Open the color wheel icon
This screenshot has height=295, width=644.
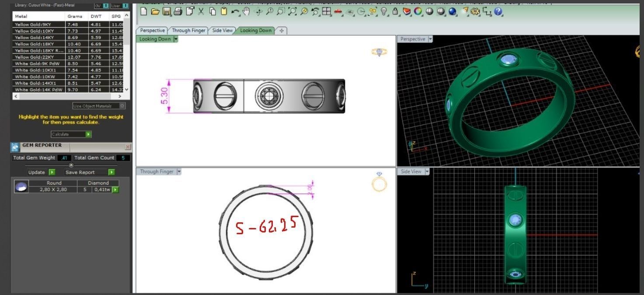pyautogui.click(x=418, y=12)
